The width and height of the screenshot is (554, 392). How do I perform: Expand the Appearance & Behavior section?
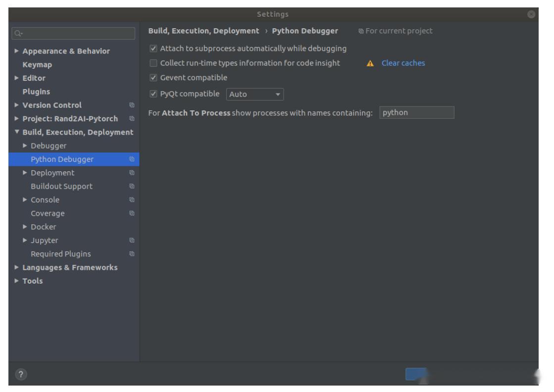(17, 51)
